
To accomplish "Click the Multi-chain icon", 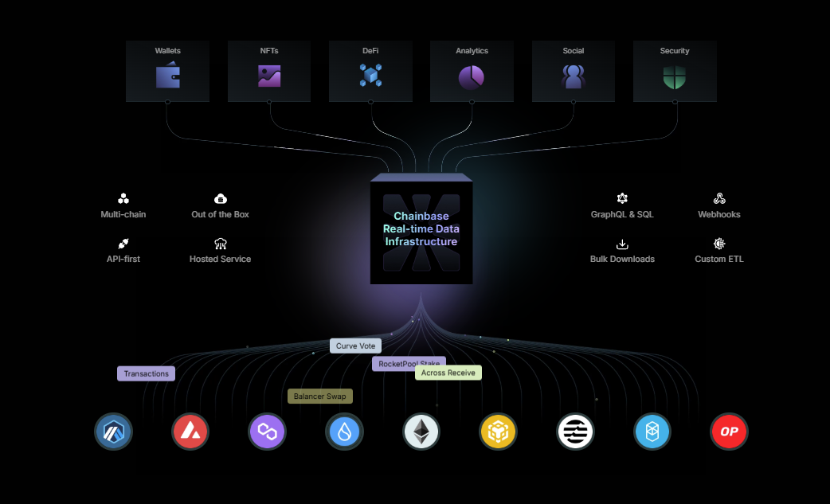I will point(123,198).
